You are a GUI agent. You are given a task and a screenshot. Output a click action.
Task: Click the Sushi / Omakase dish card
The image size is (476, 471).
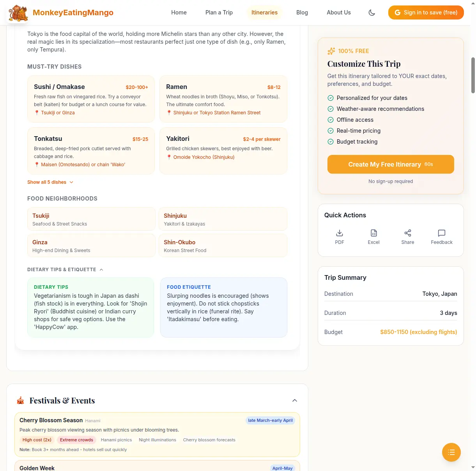click(x=91, y=99)
